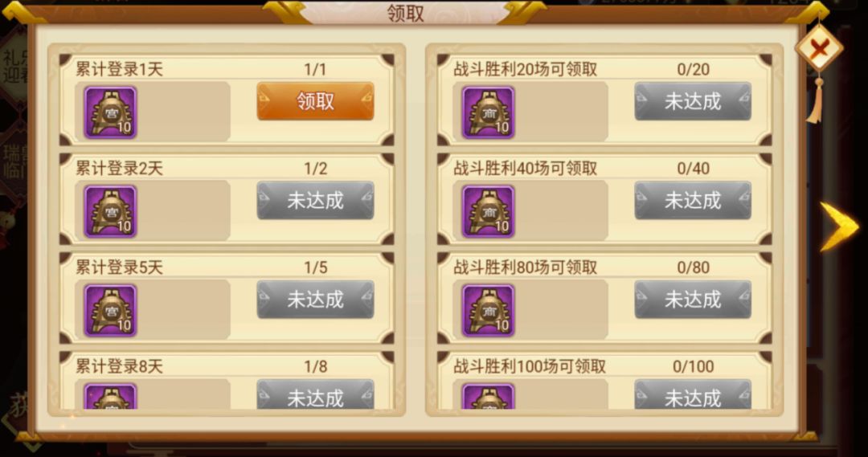
Task: Click 未达成 button for 累计登录8天
Action: click(x=315, y=394)
